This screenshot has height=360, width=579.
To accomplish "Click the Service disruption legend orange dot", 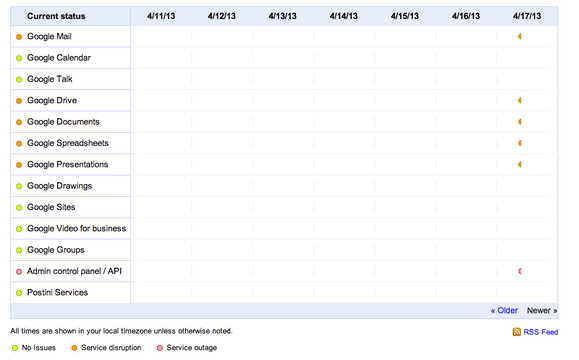I will tap(74, 348).
